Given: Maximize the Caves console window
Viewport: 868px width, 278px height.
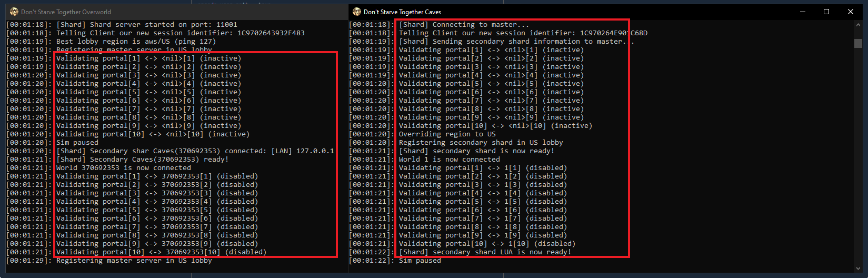Looking at the screenshot, I should pos(826,12).
